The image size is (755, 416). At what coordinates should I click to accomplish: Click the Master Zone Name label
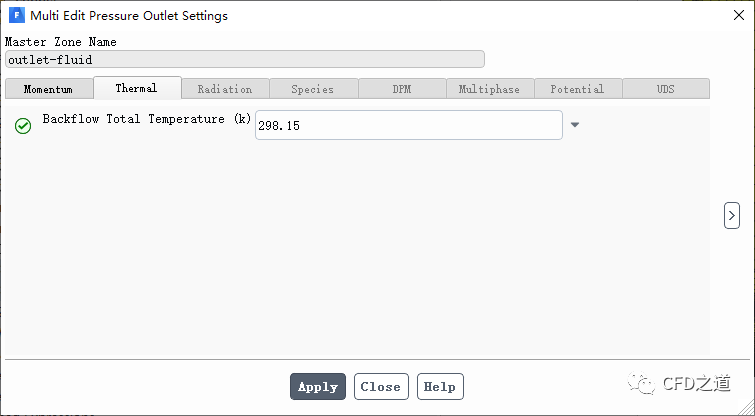tap(61, 42)
